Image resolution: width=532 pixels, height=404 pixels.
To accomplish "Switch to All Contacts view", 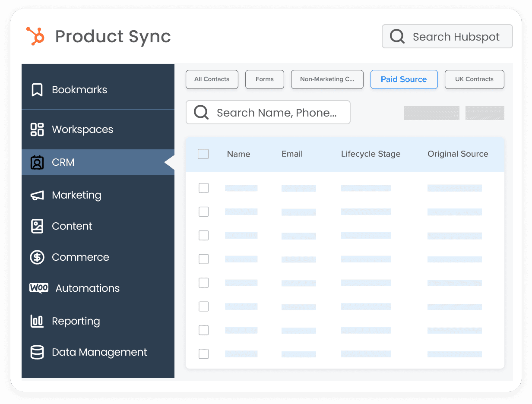I will [212, 79].
